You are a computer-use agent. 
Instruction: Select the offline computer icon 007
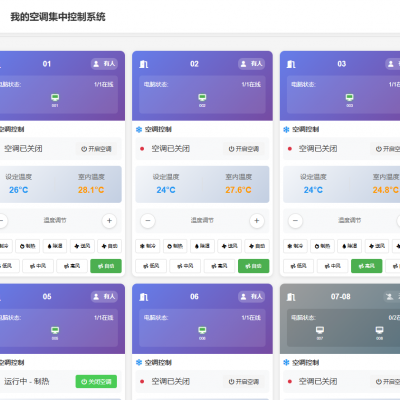click(320, 330)
